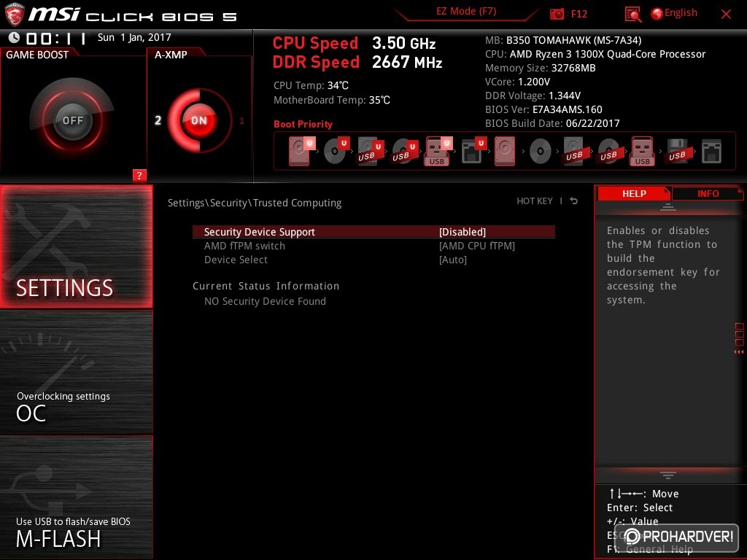
Task: Select the legacy network boot icon at end
Action: click(711, 151)
